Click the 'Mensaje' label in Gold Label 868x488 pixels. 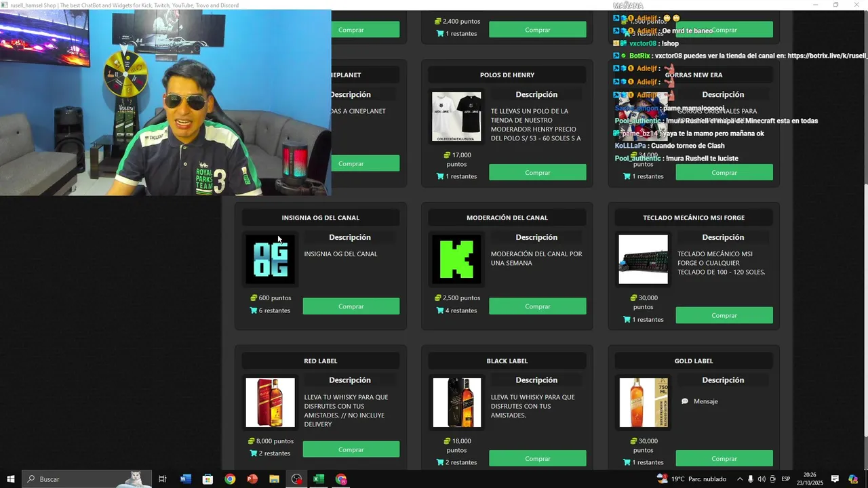click(706, 401)
